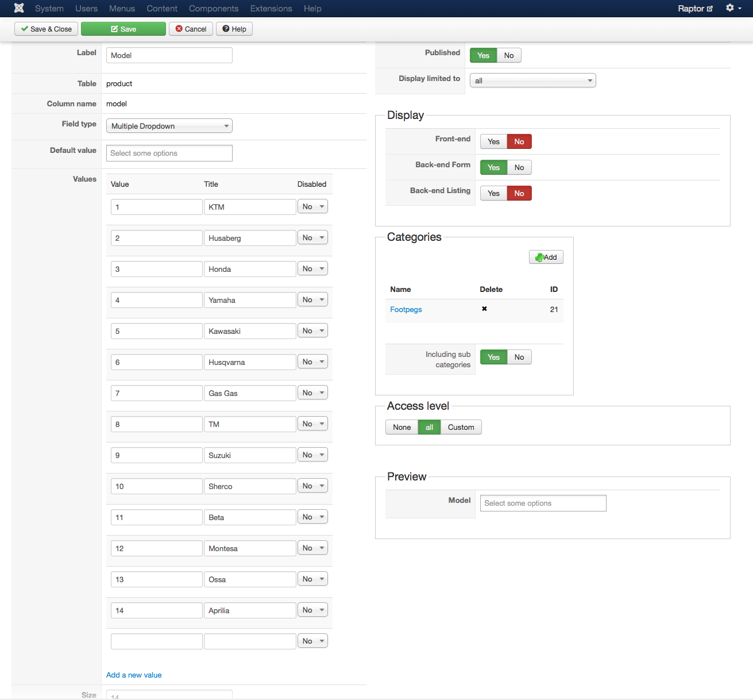The height and width of the screenshot is (700, 753).
Task: Open the Users menu
Action: (x=86, y=9)
